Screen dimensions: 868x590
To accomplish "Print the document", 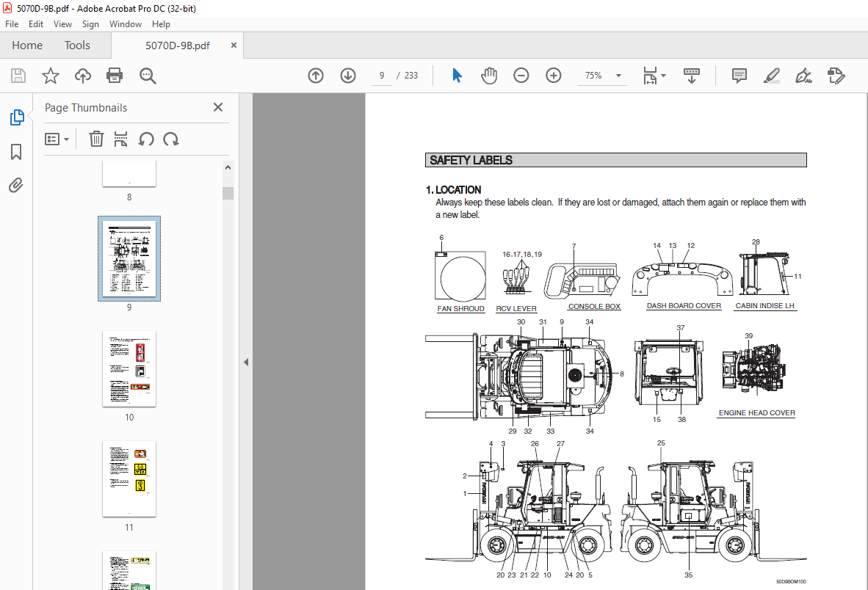I will pos(115,75).
